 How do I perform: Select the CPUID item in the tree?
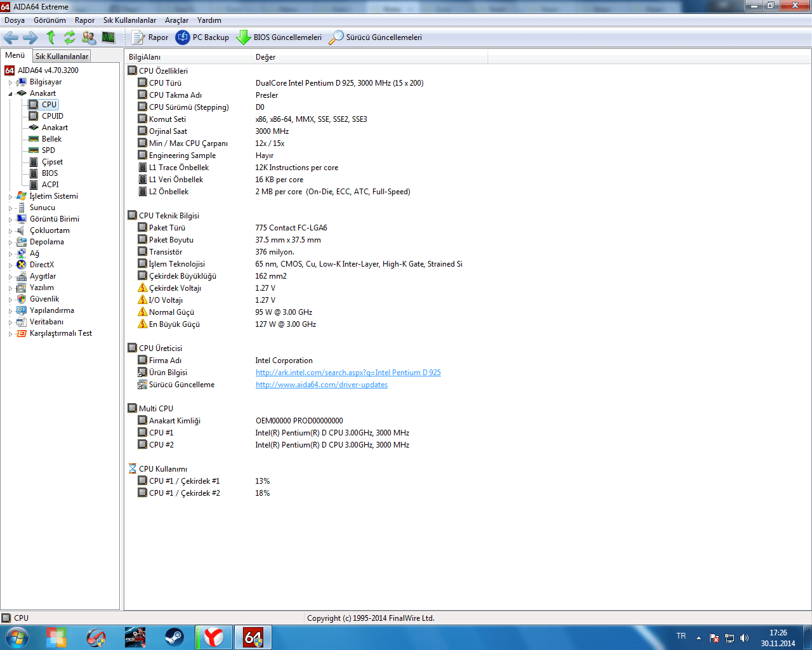pos(53,116)
